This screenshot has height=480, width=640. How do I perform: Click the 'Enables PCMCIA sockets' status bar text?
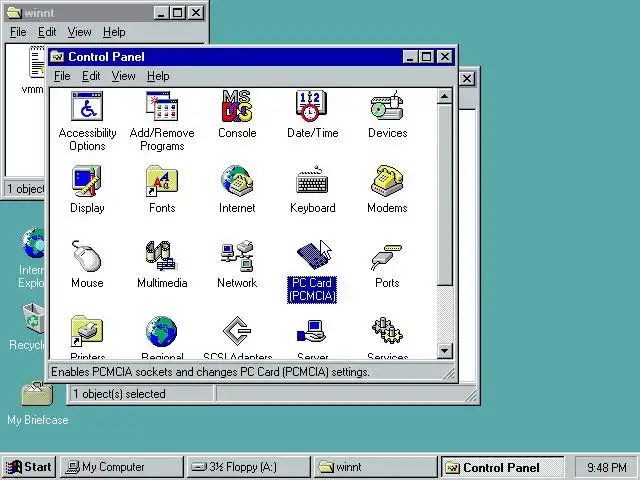click(210, 372)
